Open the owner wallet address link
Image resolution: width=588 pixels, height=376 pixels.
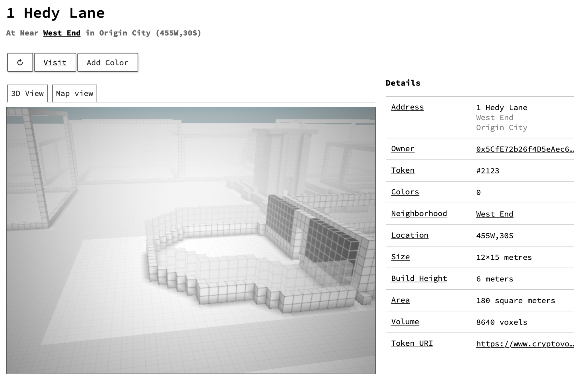524,149
